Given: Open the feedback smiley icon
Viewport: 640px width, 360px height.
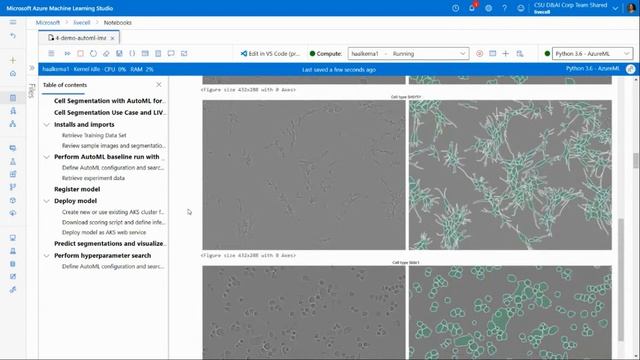Looking at the screenshot, I should (x=520, y=8).
